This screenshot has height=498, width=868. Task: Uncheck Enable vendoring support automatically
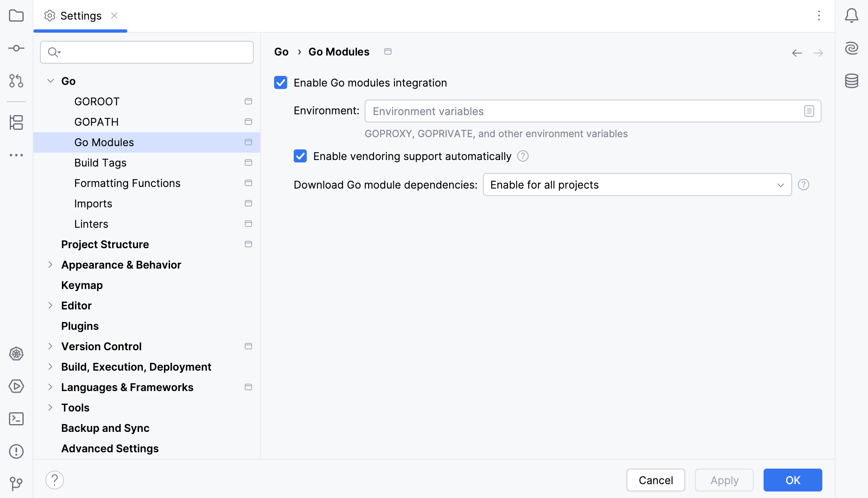coord(300,156)
